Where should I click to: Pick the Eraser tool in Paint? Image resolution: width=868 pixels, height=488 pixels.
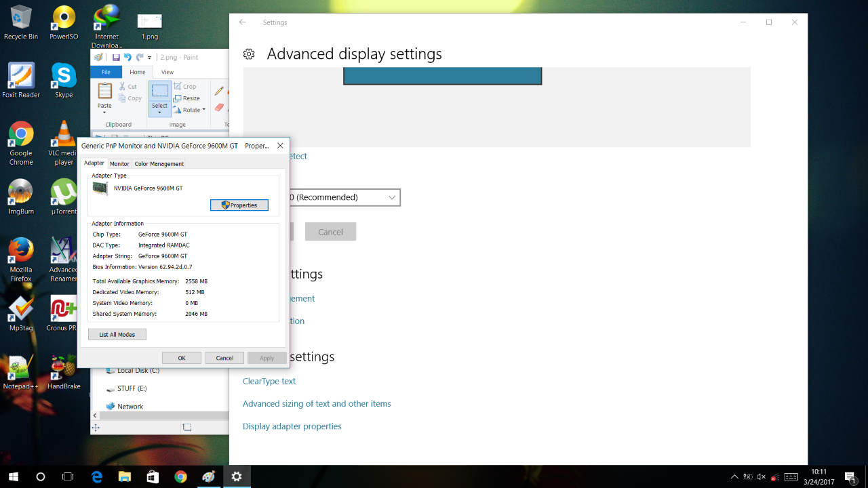(x=219, y=108)
